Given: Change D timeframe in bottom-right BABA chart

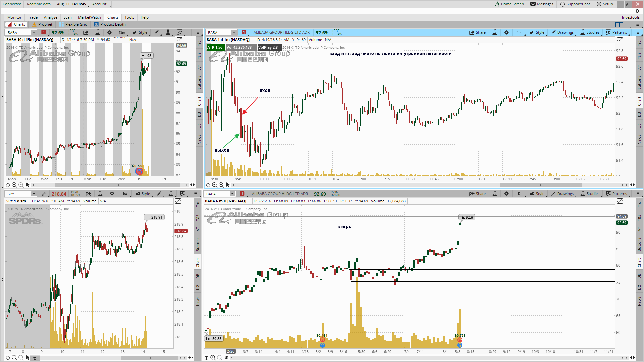Looking at the screenshot, I should pos(519,194).
